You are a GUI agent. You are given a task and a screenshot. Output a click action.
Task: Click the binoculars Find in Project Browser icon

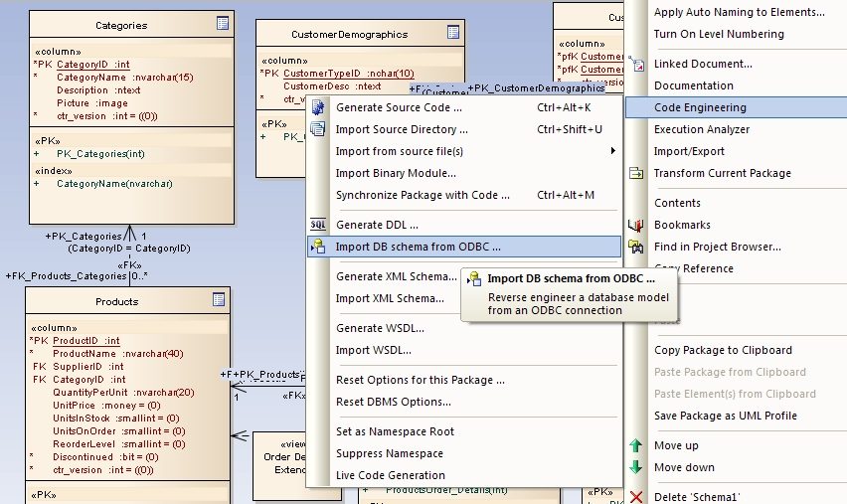636,247
